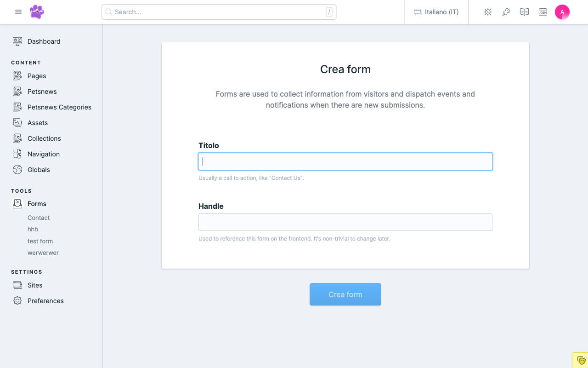Open the Assets section

pyautogui.click(x=38, y=123)
